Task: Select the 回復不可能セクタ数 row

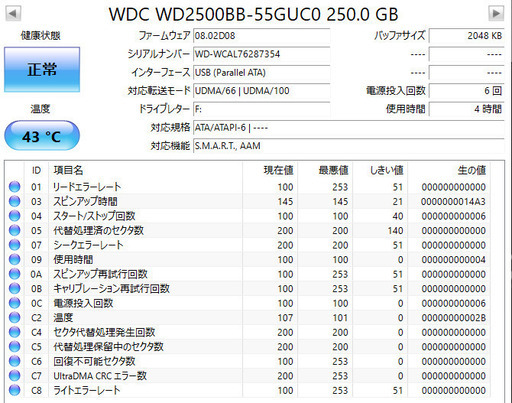Action: 247,361
